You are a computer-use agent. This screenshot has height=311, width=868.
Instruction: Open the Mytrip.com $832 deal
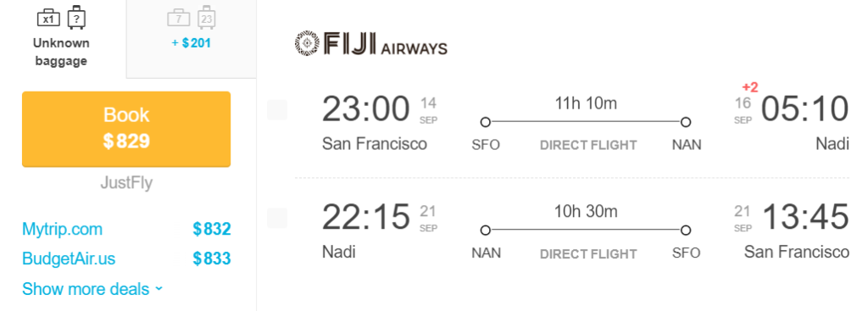tap(126, 229)
